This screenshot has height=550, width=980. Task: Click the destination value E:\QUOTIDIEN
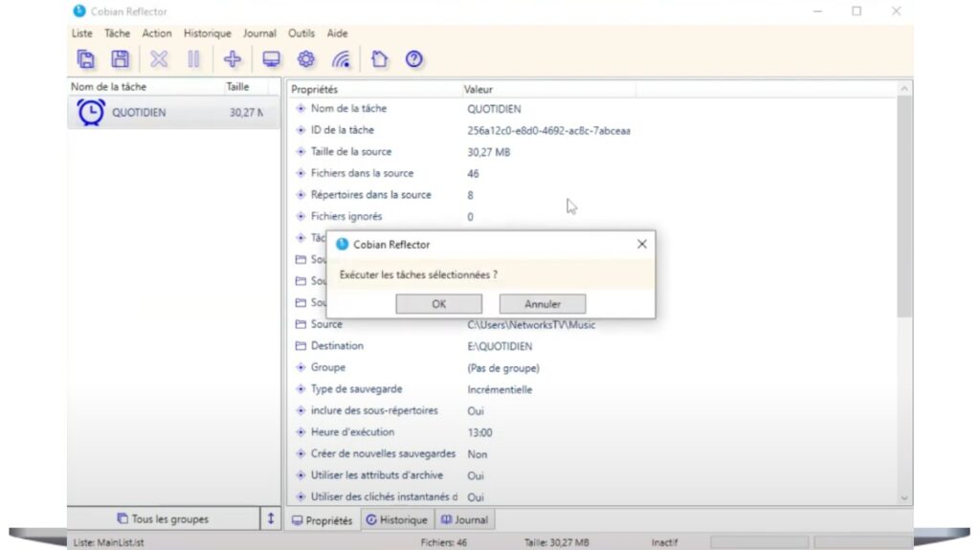500,346
